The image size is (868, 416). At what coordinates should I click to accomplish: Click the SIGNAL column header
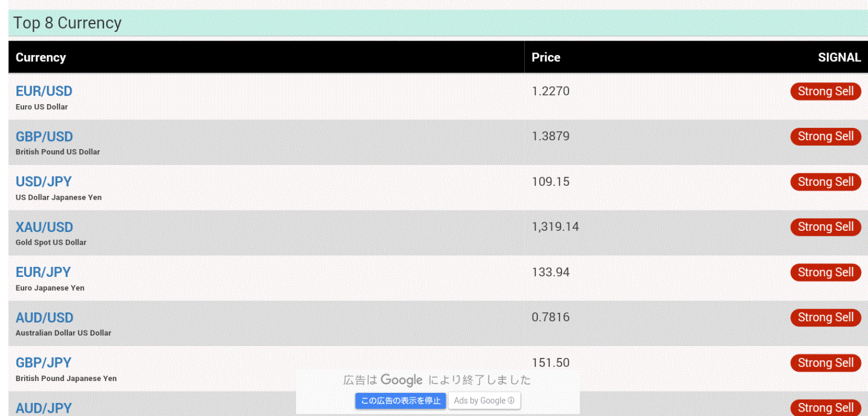pyautogui.click(x=839, y=57)
